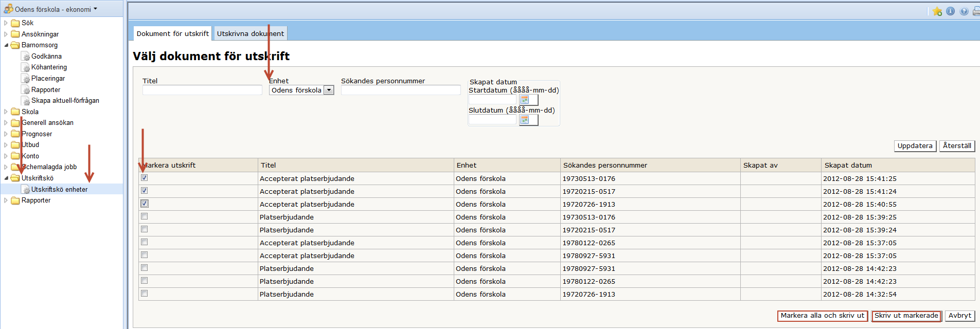Click the Uppdatera button
The height and width of the screenshot is (329, 980).
click(915, 146)
